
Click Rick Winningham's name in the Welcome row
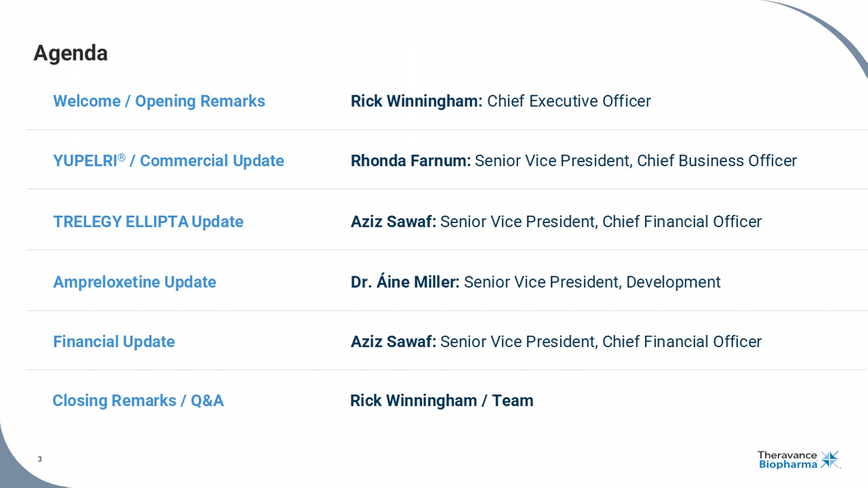[x=416, y=101]
